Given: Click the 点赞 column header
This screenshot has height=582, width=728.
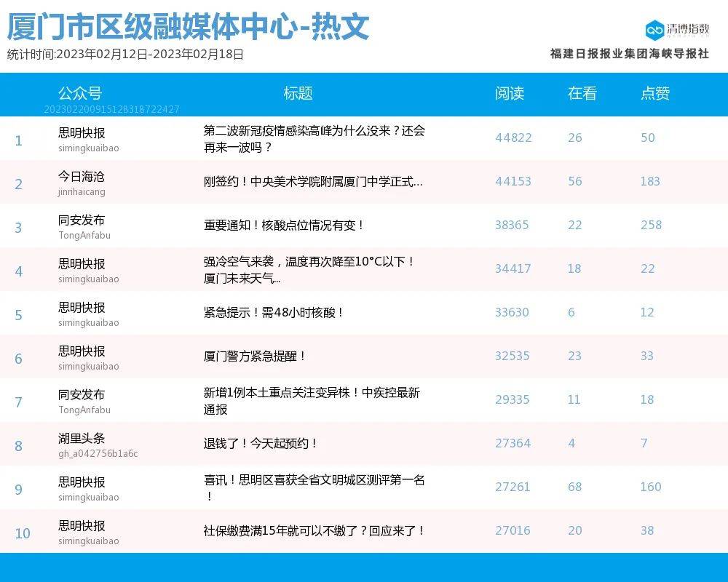Looking at the screenshot, I should coord(655,93).
